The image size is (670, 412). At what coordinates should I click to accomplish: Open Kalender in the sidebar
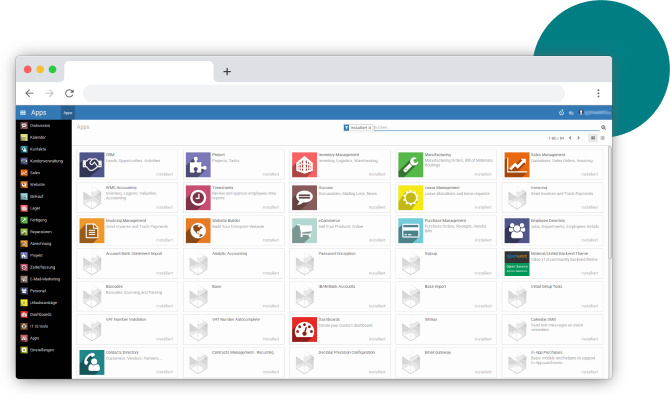tap(40, 137)
